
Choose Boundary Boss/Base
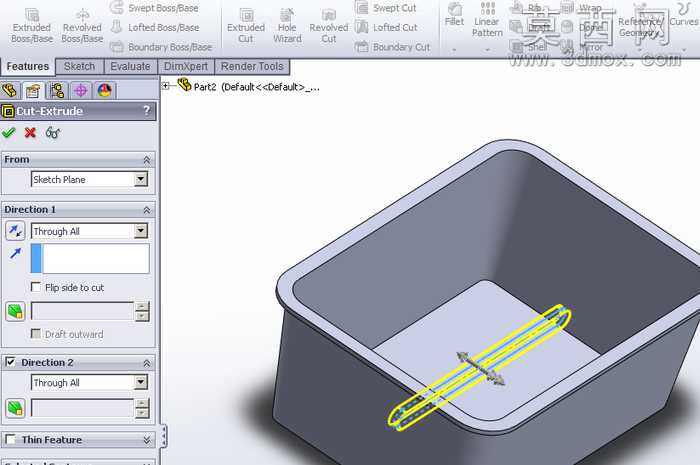[x=161, y=47]
